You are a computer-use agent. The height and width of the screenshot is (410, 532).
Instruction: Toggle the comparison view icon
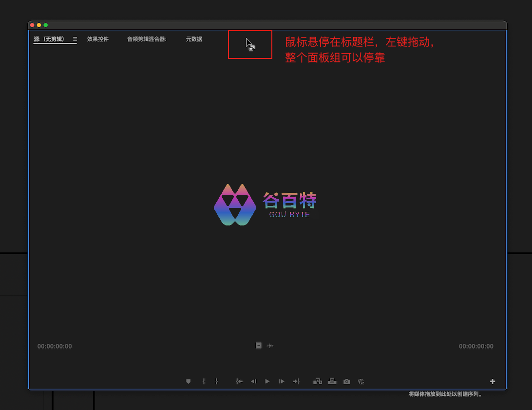[361, 382]
